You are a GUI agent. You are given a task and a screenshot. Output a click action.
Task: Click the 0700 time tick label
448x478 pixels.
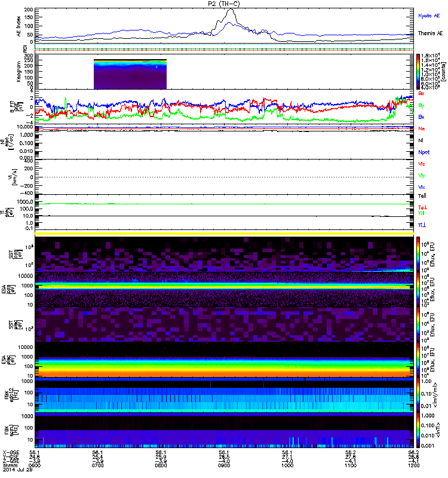[x=97, y=465]
